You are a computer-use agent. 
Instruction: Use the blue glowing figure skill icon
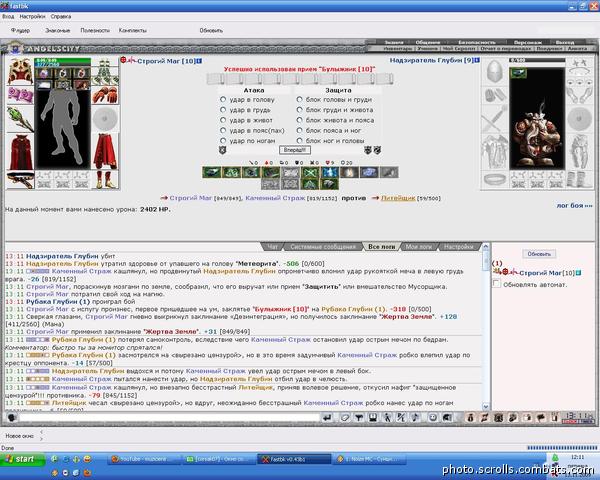(x=329, y=172)
